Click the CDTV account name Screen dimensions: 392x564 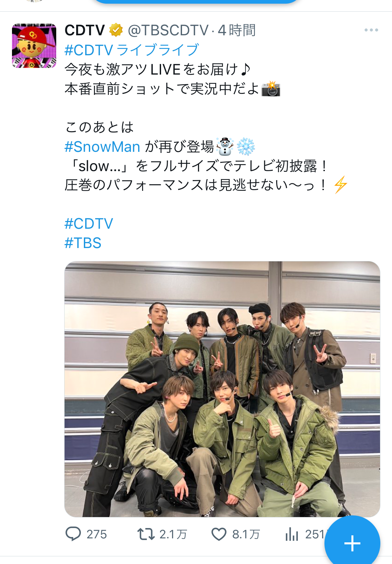tap(85, 30)
